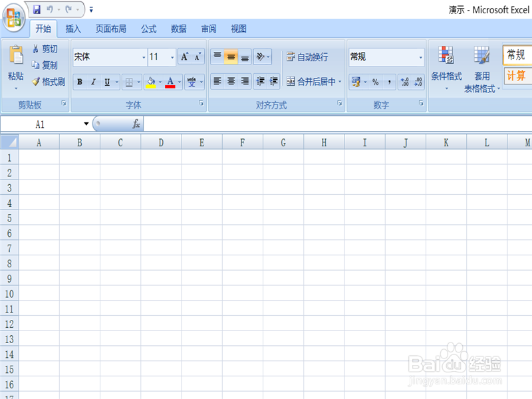Screen dimensions: 532x399
Task: Click the phonetic guide 文 icon
Action: pos(192,82)
